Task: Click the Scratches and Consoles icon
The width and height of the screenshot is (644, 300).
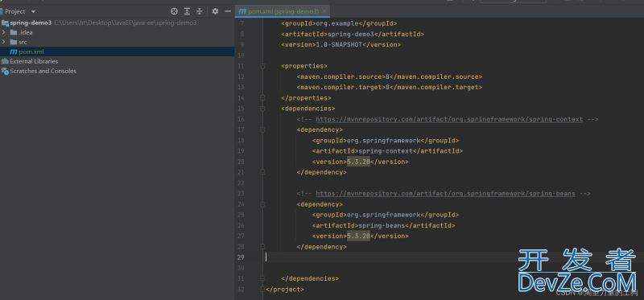Action: tap(5, 71)
